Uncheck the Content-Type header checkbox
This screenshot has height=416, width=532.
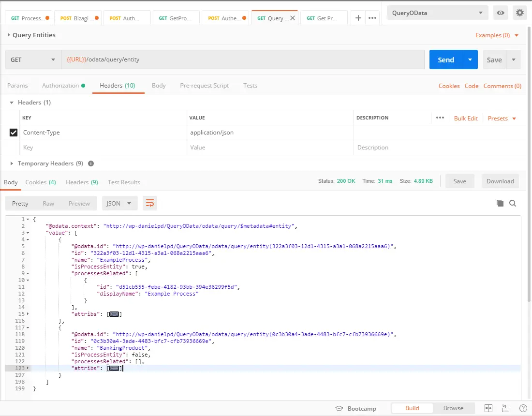pyautogui.click(x=14, y=133)
